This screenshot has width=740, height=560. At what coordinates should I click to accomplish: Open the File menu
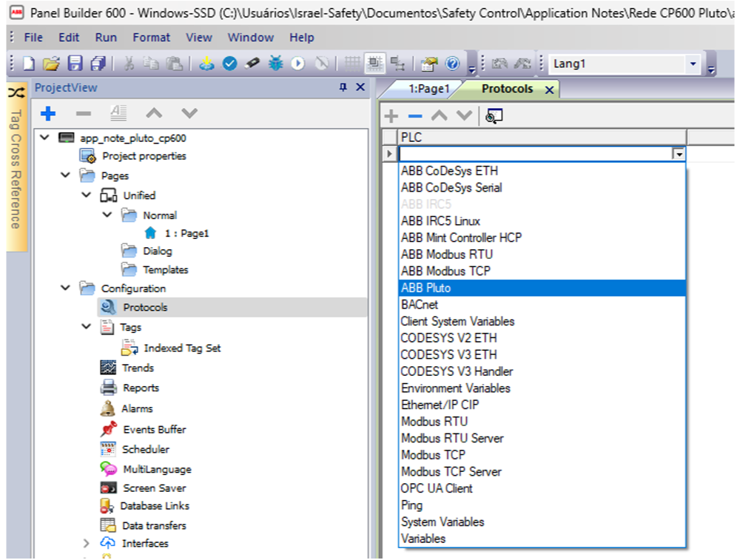(33, 37)
